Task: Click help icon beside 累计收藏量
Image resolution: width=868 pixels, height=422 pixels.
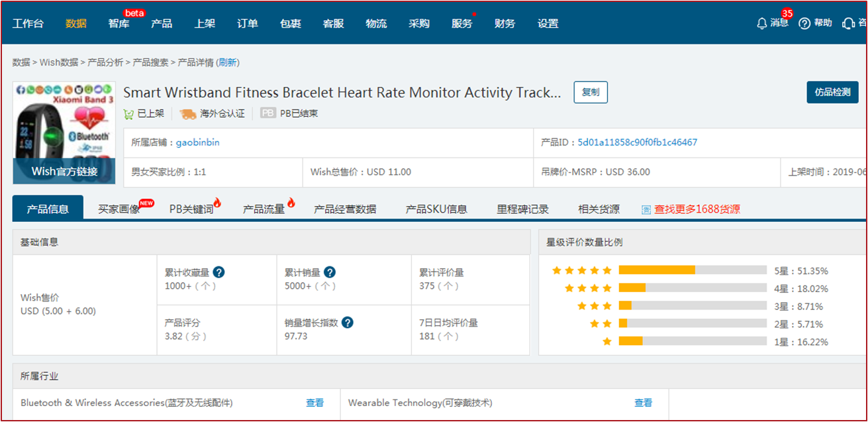Action: 218,272
